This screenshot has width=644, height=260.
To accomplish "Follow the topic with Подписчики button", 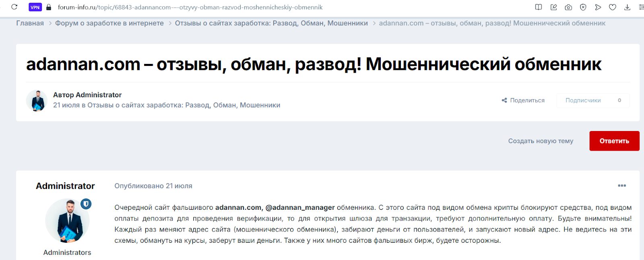I will tap(583, 100).
